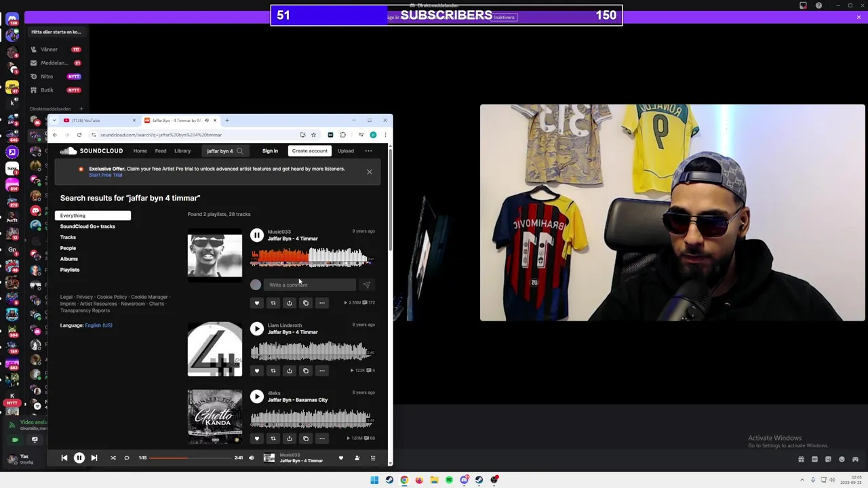Viewport: 868px width, 488px height.
Task: Open more options for Music033 track
Action: coord(321,303)
